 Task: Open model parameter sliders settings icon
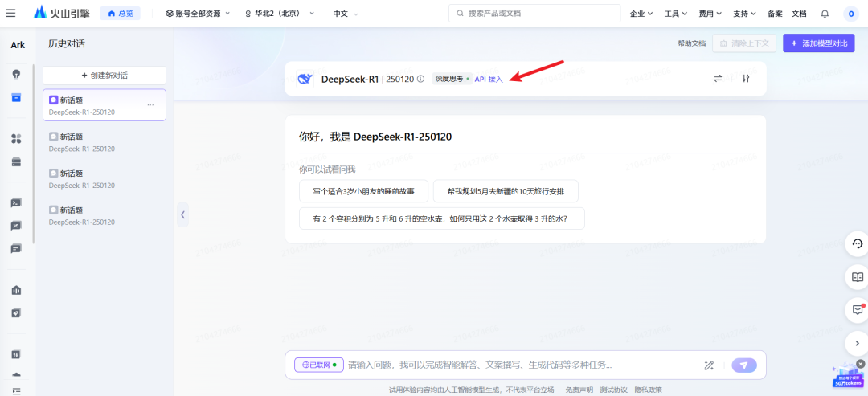pos(746,79)
